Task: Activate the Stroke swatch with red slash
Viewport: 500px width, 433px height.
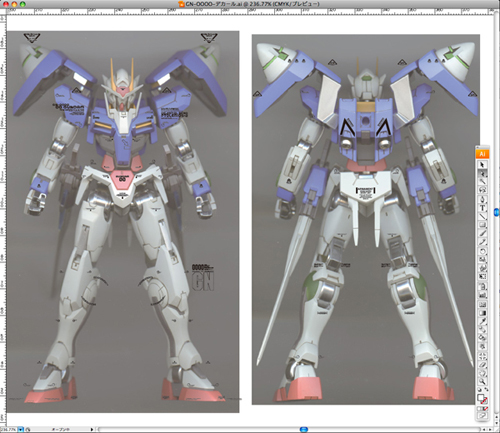Action: tap(485, 401)
